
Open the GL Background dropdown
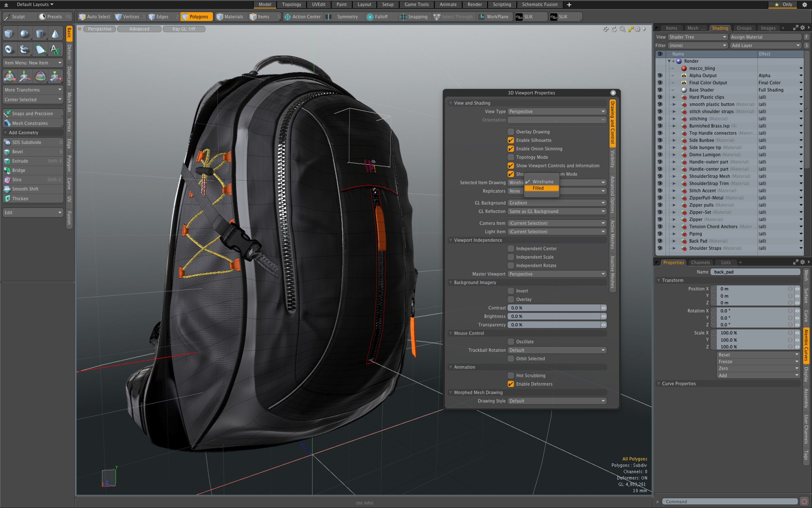tap(557, 203)
